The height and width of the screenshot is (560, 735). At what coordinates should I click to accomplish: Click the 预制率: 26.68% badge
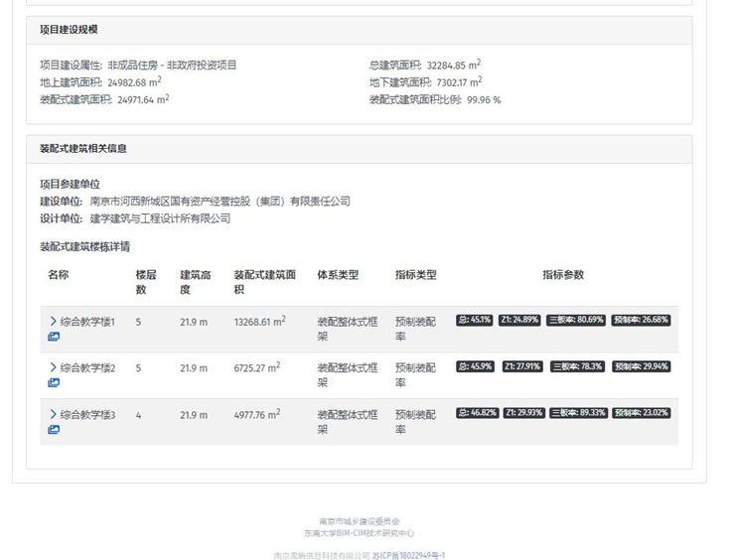(x=641, y=320)
